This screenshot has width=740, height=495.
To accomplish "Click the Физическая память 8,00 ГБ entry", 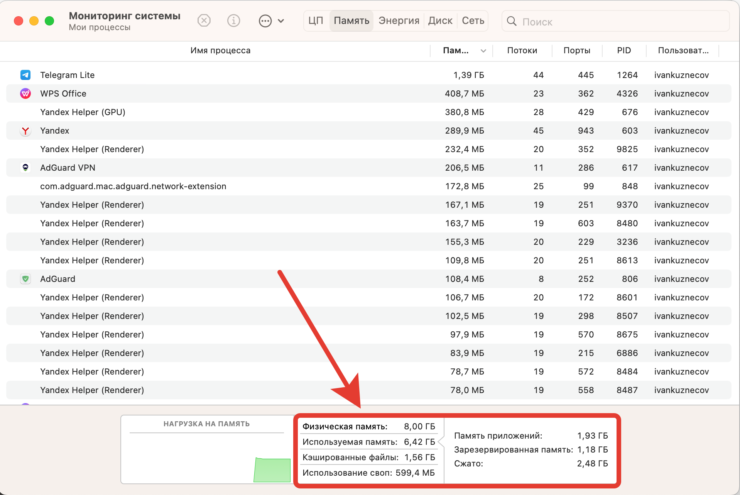I will point(369,427).
